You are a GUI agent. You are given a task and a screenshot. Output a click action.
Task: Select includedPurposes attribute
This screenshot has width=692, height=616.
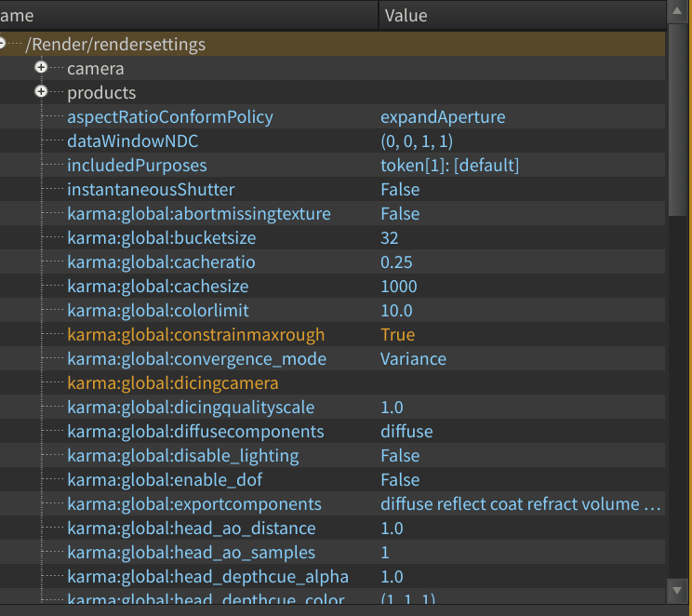click(x=137, y=166)
